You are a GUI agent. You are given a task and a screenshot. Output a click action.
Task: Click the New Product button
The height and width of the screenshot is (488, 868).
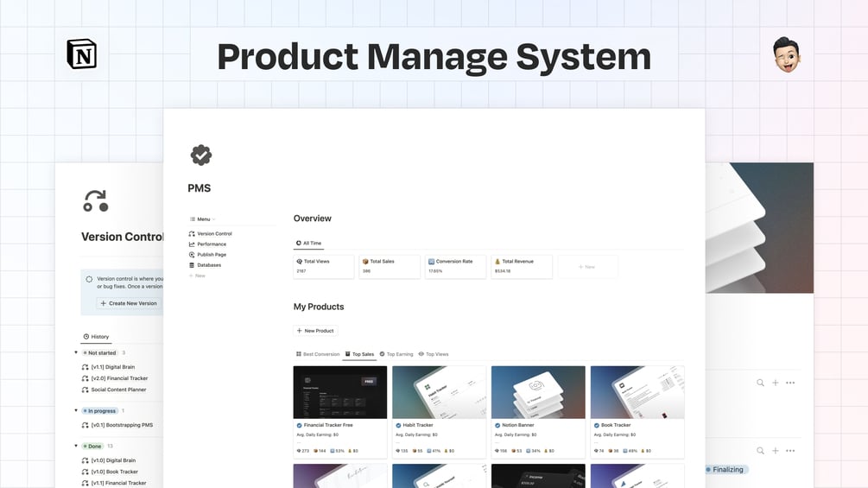pos(315,331)
